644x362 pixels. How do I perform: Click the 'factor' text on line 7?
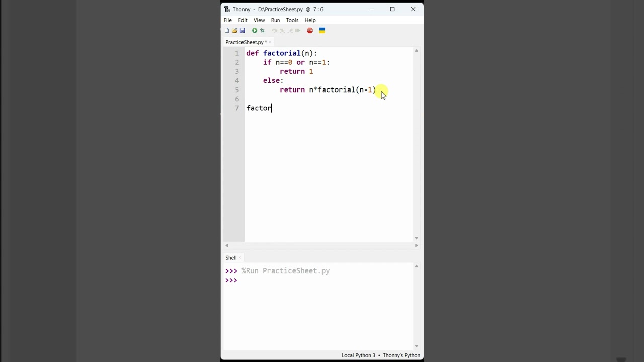click(x=259, y=108)
